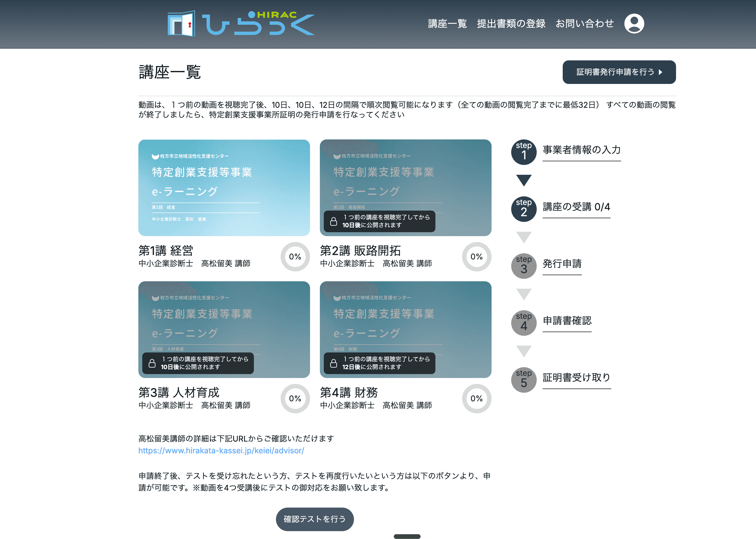This screenshot has width=756, height=539.
Task: Click the 事業者情報の入力 step link
Action: [x=581, y=150]
